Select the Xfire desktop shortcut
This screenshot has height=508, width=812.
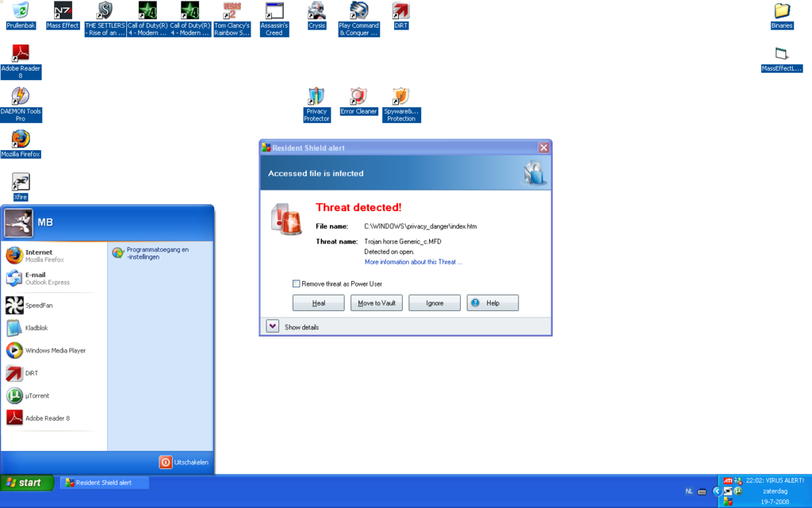21,187
